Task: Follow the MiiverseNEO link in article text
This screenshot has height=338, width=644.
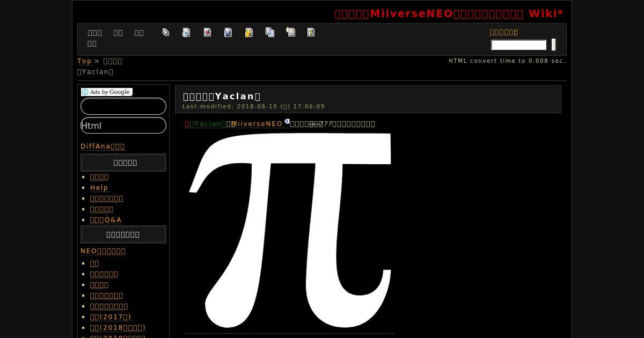Action: click(x=257, y=124)
